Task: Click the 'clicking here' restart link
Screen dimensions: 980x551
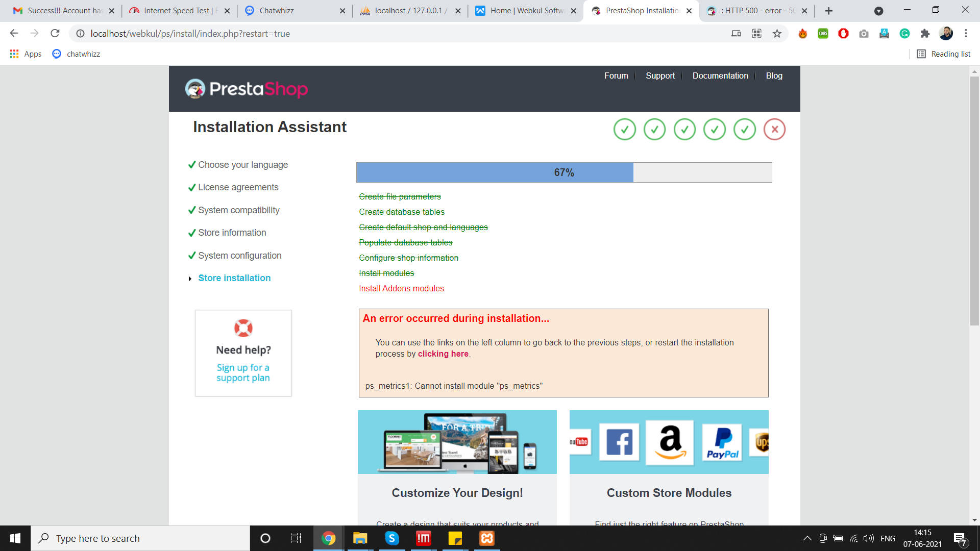Action: (443, 354)
